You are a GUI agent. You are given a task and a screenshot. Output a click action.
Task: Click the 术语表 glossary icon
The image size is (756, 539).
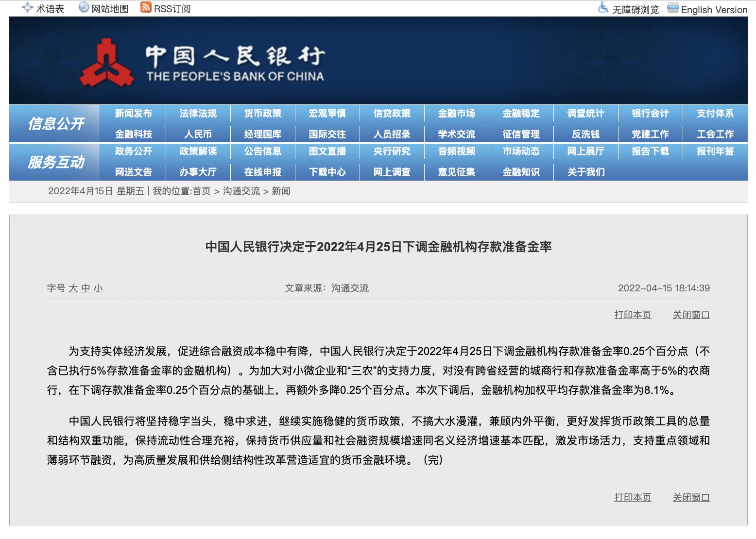coord(28,8)
